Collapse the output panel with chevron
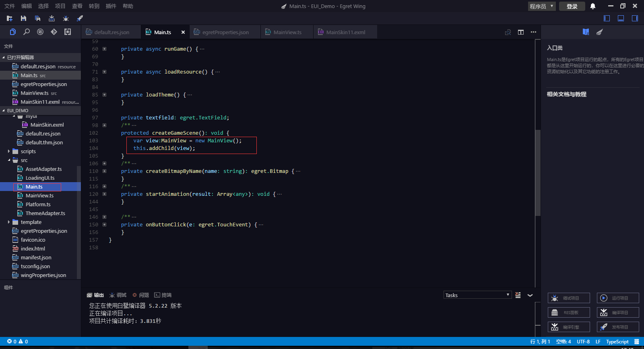 [x=530, y=295]
